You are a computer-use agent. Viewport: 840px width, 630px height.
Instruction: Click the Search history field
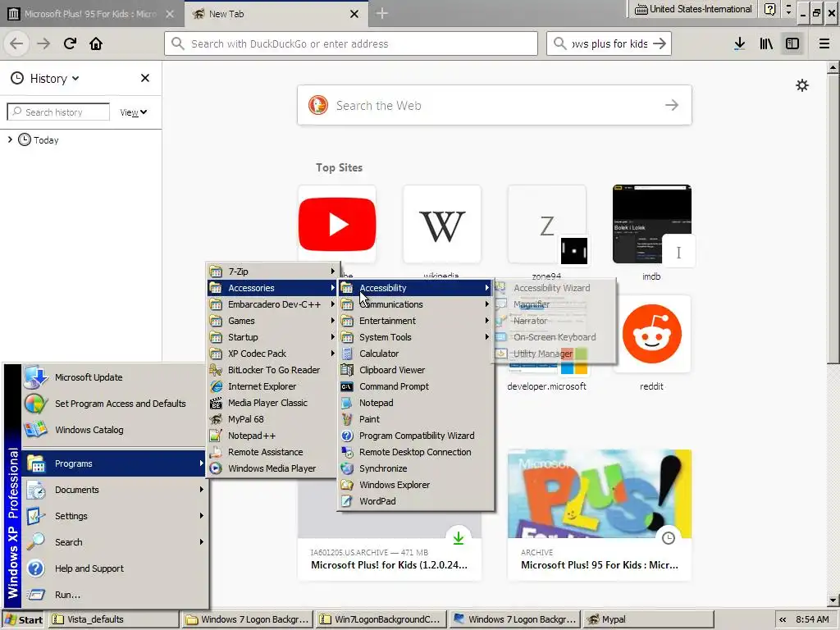[x=58, y=112]
